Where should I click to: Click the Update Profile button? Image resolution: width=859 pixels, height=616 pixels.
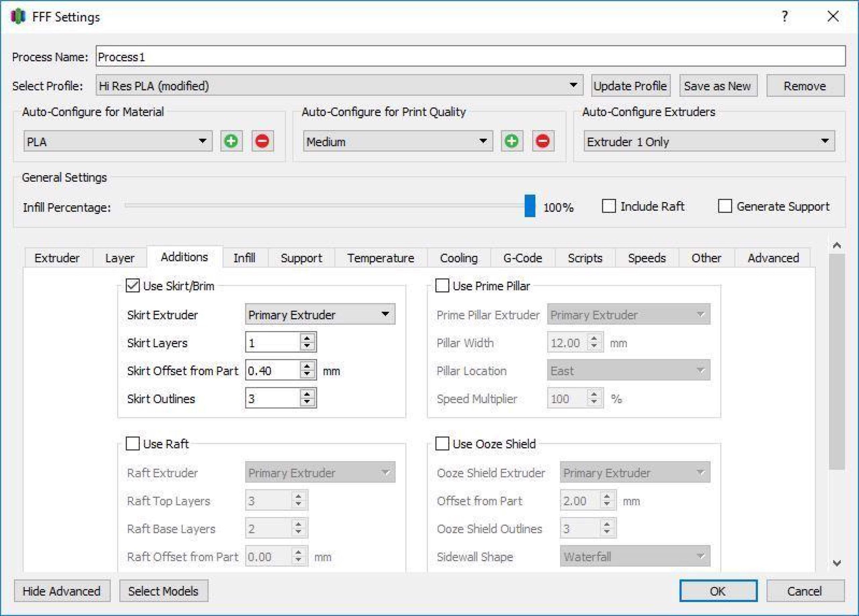630,86
